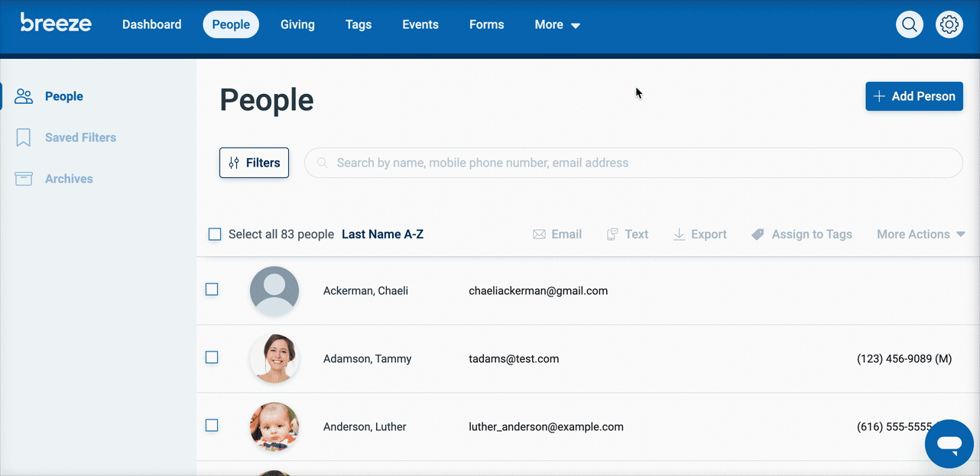Image resolution: width=980 pixels, height=476 pixels.
Task: Click the Text message icon
Action: [x=612, y=235]
